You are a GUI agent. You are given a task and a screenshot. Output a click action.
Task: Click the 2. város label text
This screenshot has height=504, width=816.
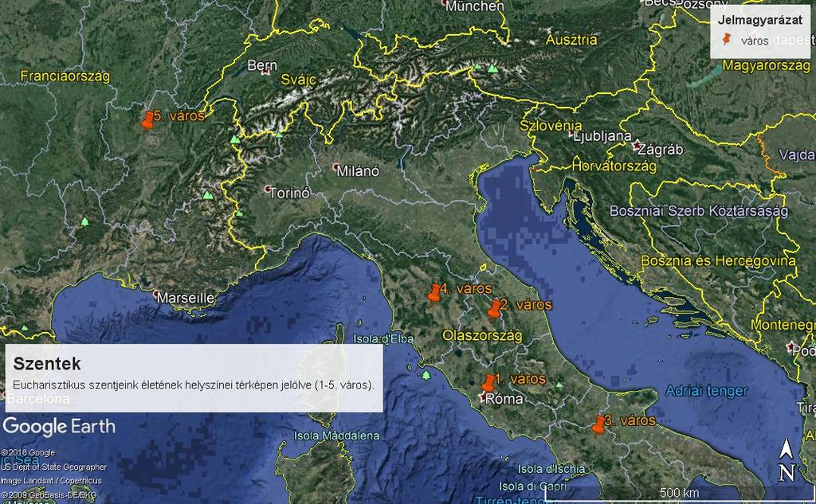pyautogui.click(x=526, y=305)
